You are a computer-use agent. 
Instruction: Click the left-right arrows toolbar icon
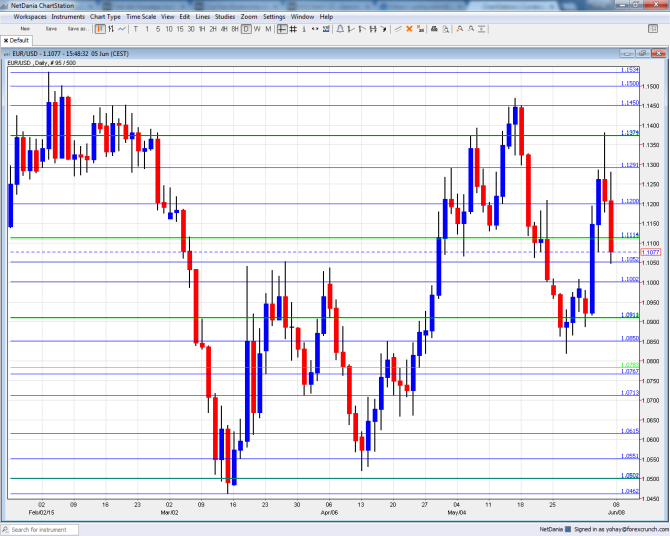pyautogui.click(x=315, y=29)
